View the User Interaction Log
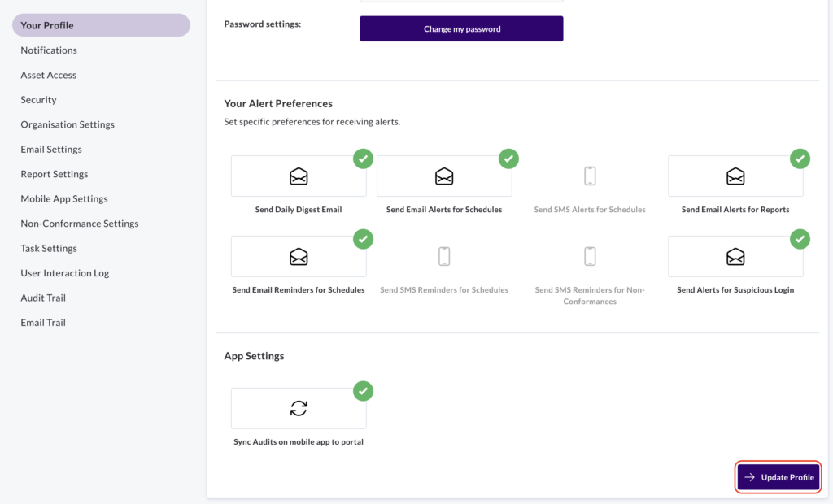Image resolution: width=833 pixels, height=504 pixels. coord(65,273)
